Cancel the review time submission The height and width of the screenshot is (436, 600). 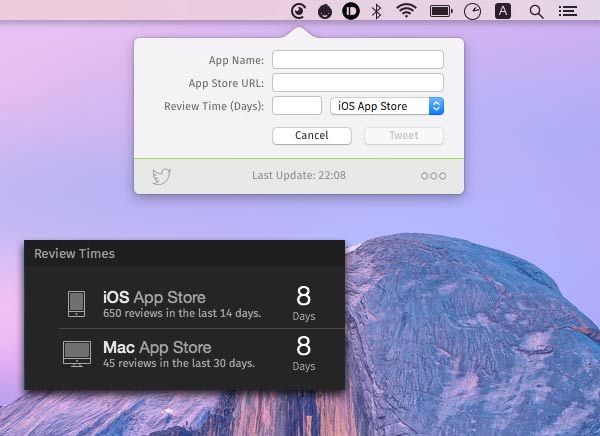pos(312,136)
